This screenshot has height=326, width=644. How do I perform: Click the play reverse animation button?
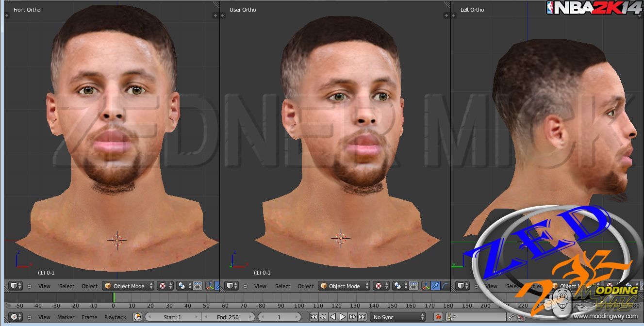coord(333,317)
